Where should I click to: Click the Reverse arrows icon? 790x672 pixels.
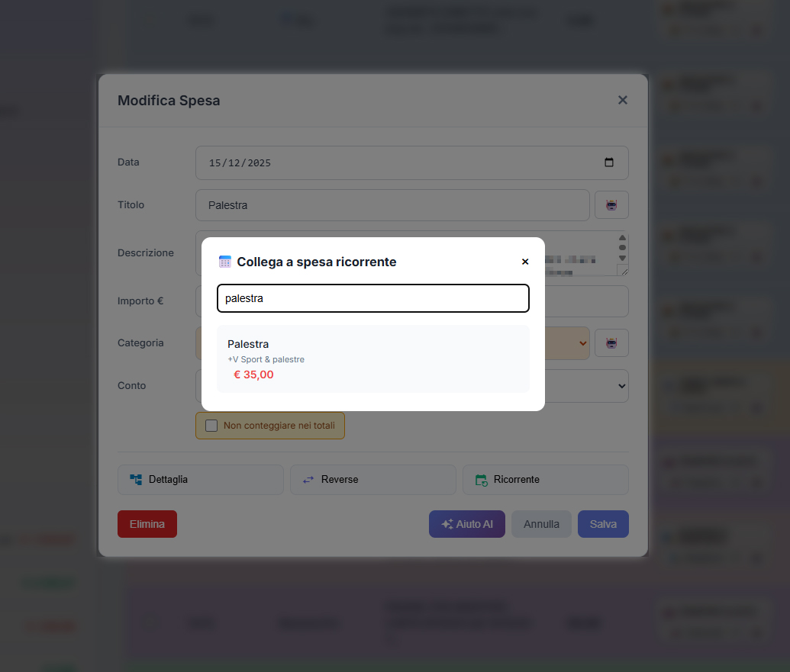coord(308,480)
